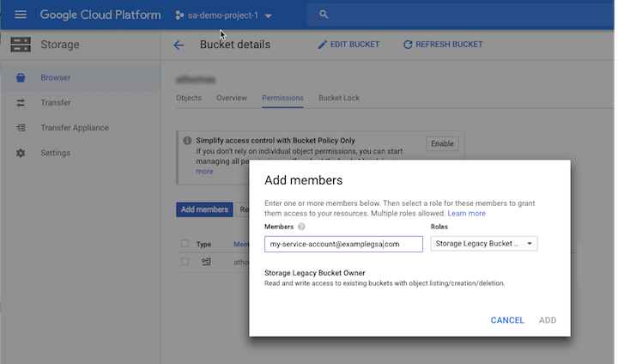Open the Browser sidebar item
The width and height of the screenshot is (618, 364).
click(81, 77)
